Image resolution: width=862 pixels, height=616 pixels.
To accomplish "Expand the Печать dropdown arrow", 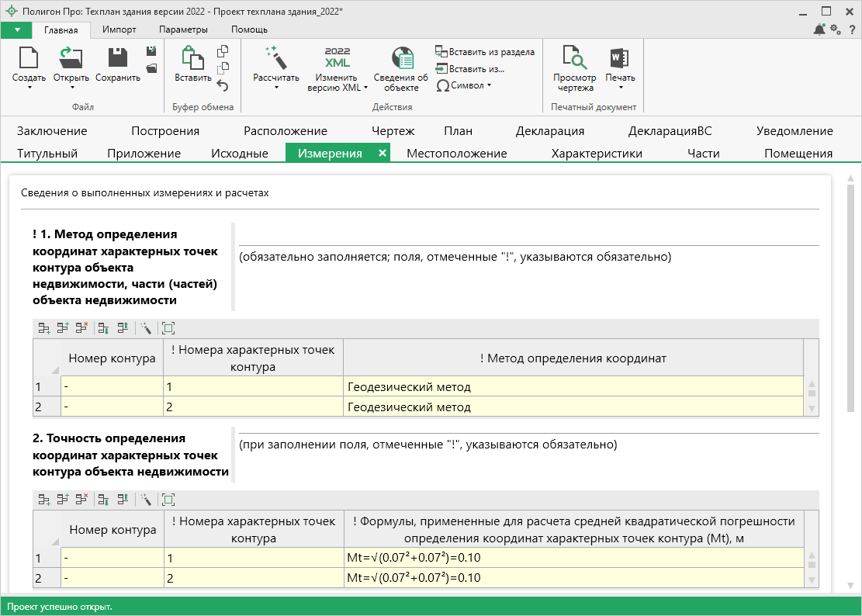I will tap(620, 87).
